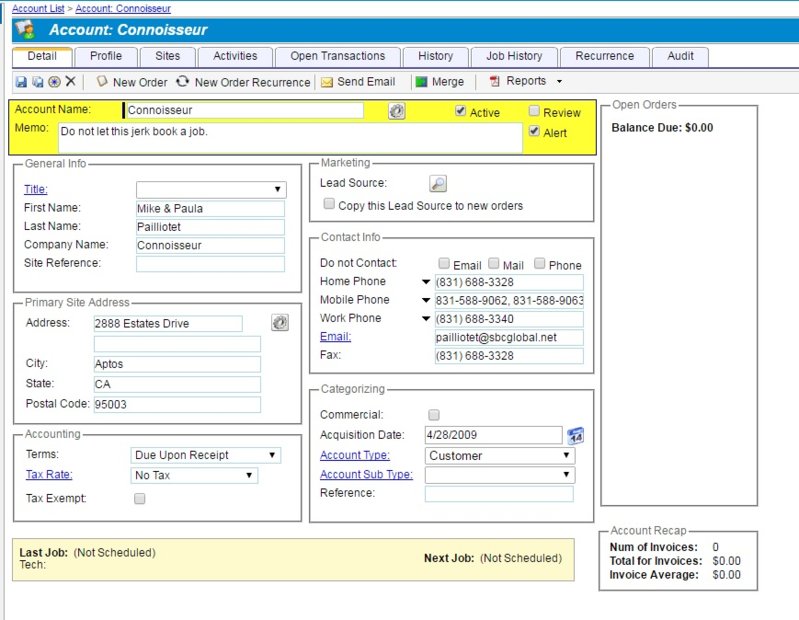Click the icon beside the Address field
This screenshot has width=799, height=620.
click(x=280, y=323)
